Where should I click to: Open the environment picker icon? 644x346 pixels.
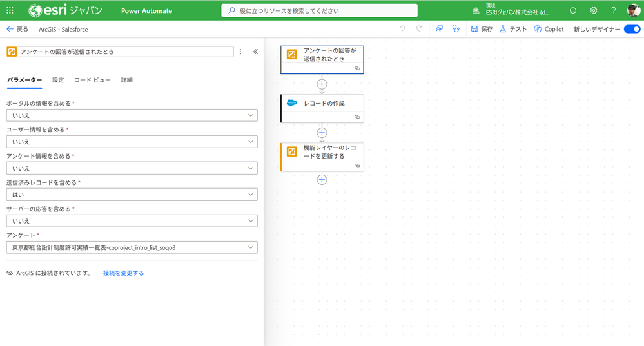click(476, 11)
